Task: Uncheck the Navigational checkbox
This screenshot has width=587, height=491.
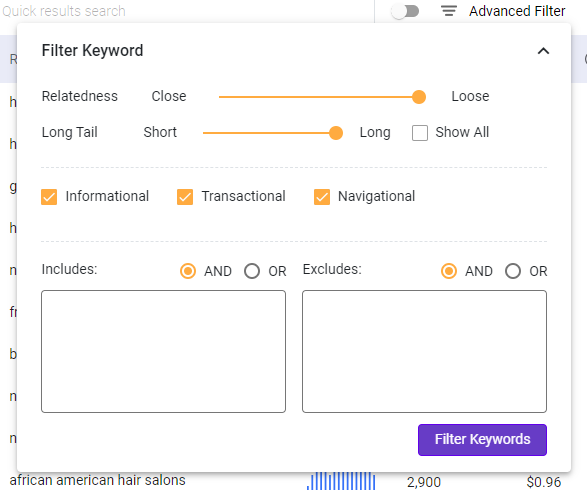Action: pyautogui.click(x=322, y=197)
